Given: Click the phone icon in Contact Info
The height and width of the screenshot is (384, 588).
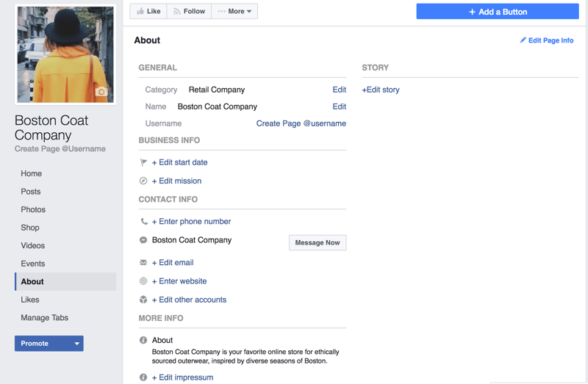Looking at the screenshot, I should (143, 222).
